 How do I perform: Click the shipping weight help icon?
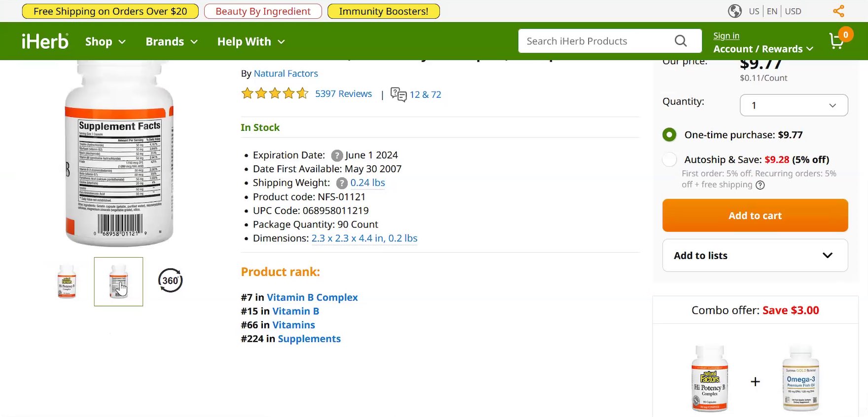[x=342, y=183]
